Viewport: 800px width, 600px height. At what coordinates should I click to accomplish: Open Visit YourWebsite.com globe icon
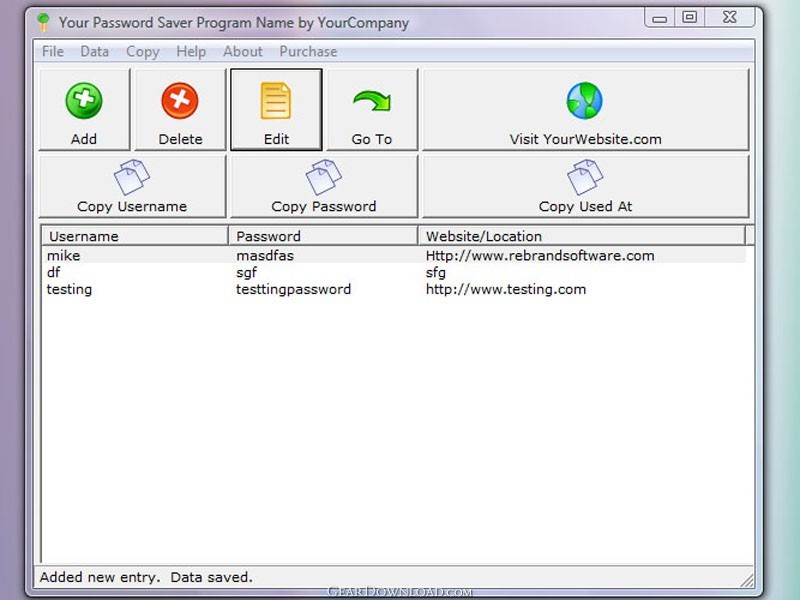[x=585, y=101]
